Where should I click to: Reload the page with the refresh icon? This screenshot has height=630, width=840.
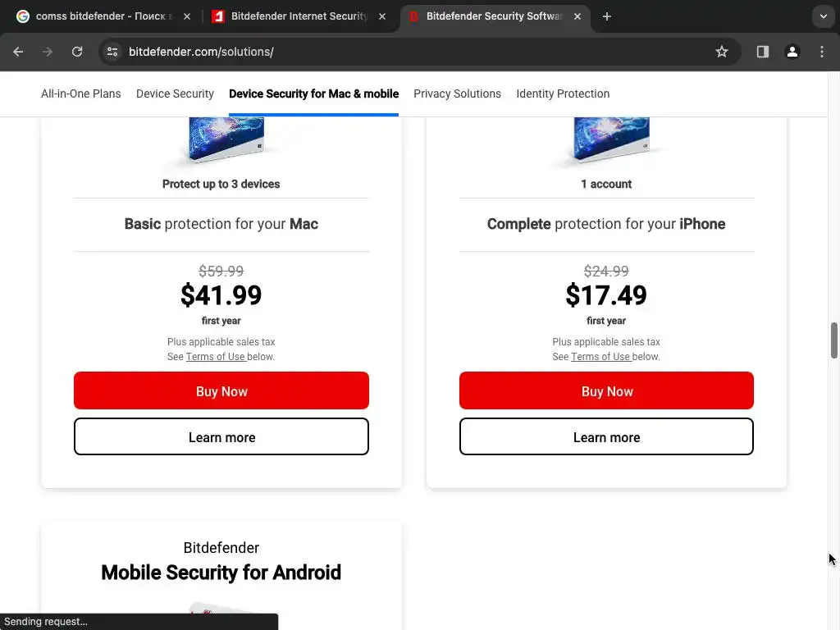(x=77, y=52)
